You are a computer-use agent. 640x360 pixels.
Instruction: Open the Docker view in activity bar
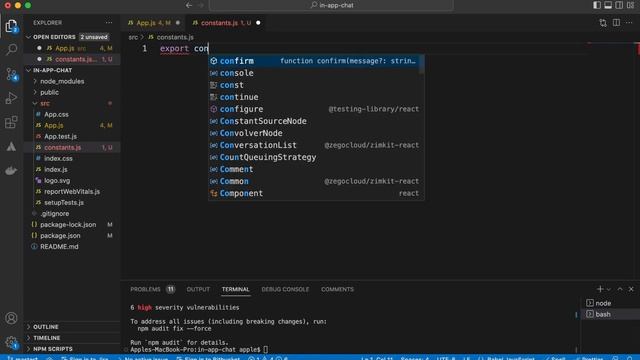pyautogui.click(x=11, y=171)
